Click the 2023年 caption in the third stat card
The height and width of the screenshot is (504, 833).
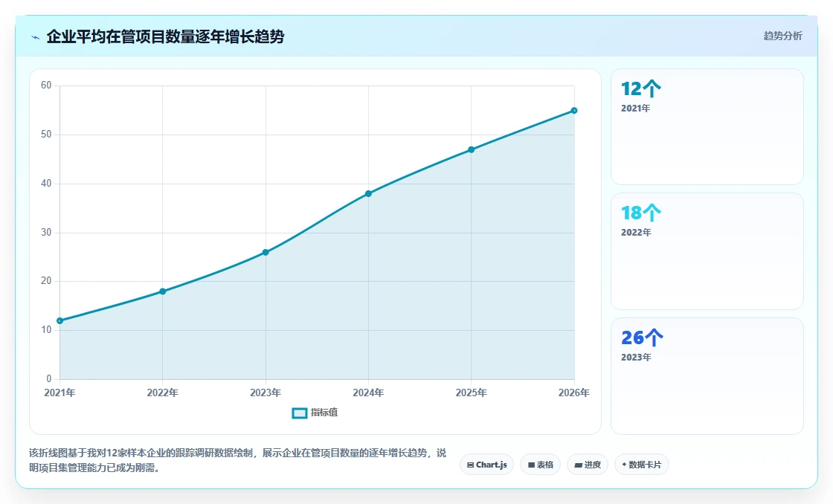636,358
